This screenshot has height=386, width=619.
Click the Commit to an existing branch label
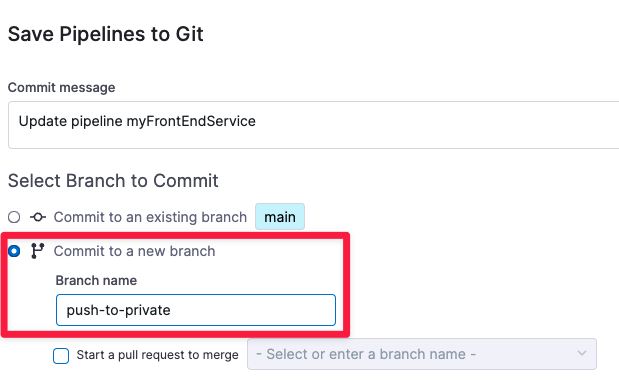coord(150,217)
